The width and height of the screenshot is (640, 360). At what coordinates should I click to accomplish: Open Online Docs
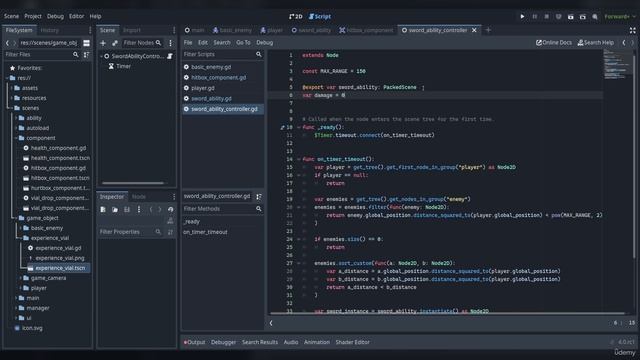click(x=553, y=42)
